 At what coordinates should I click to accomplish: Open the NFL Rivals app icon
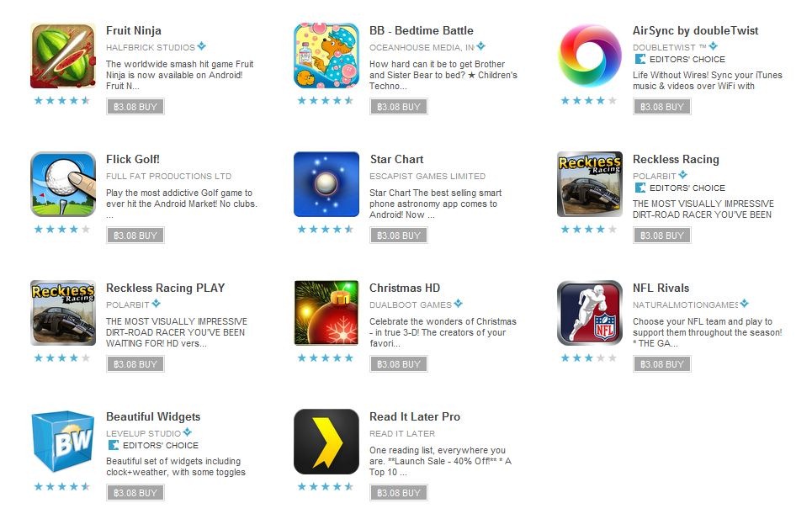tap(590, 313)
